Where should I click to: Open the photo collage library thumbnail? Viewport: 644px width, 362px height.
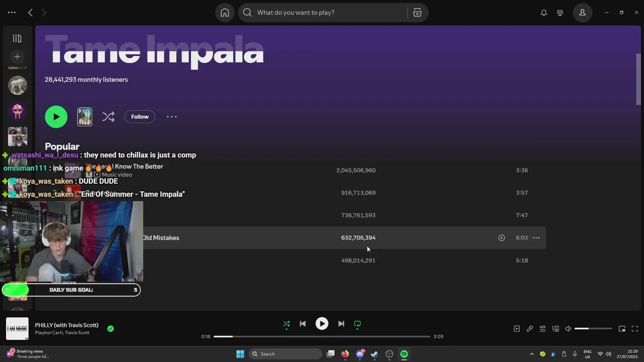click(18, 136)
